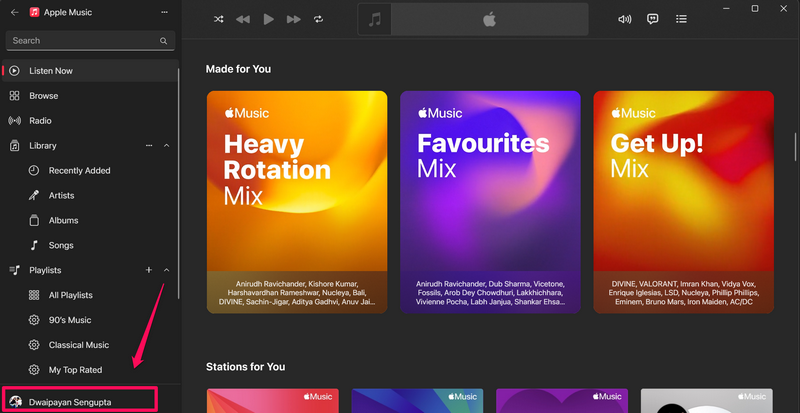Click the gear icon beside My Top Rated
800x413 pixels.
[x=34, y=370]
